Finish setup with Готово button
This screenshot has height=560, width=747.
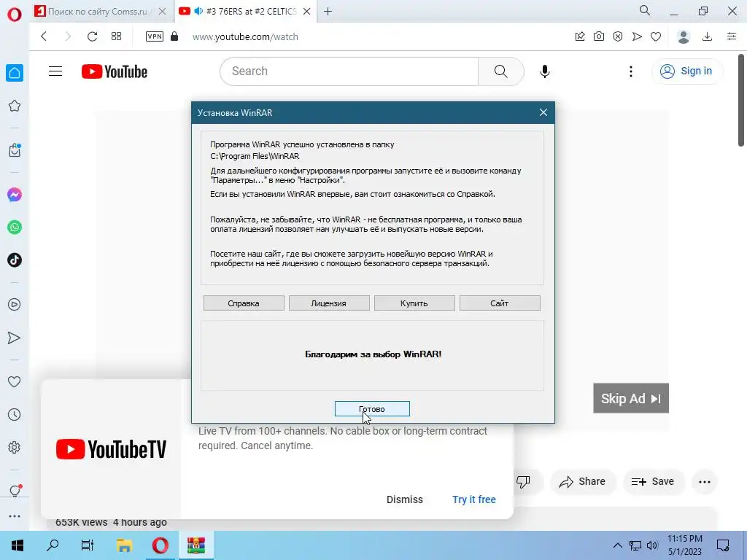click(x=371, y=409)
